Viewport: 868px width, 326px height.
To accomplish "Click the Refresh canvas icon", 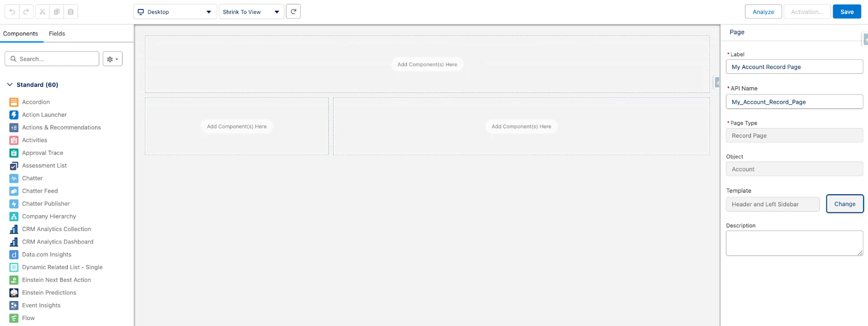I will tap(293, 11).
